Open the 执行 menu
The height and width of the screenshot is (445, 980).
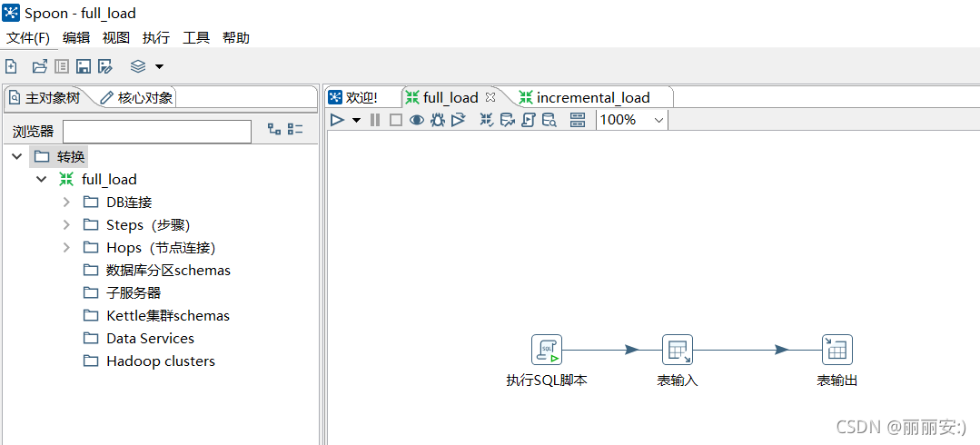pyautogui.click(x=156, y=37)
